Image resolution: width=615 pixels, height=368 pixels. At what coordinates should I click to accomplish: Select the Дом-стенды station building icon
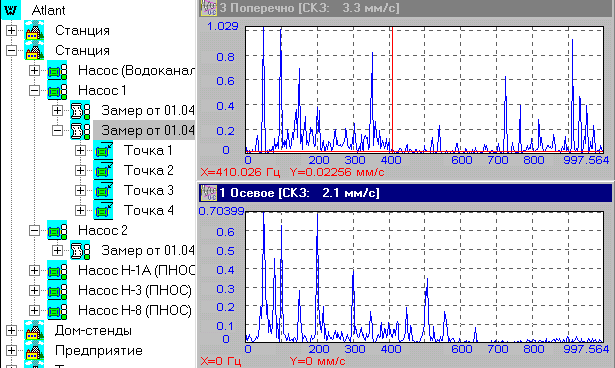[x=34, y=331]
